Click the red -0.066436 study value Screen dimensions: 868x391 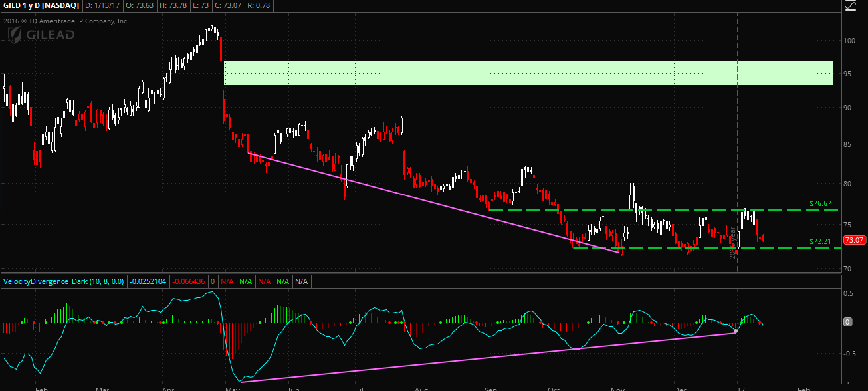pos(189,282)
